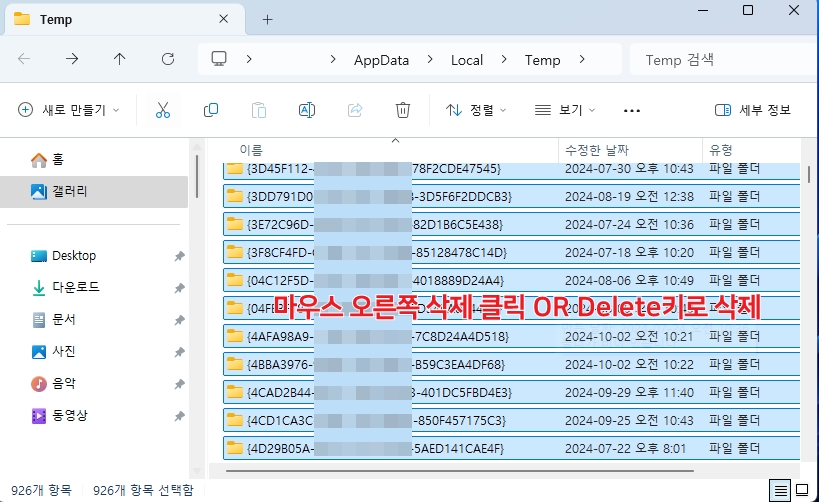This screenshot has height=502, width=819.
Task: Close the Temp tab
Action: click(x=224, y=19)
